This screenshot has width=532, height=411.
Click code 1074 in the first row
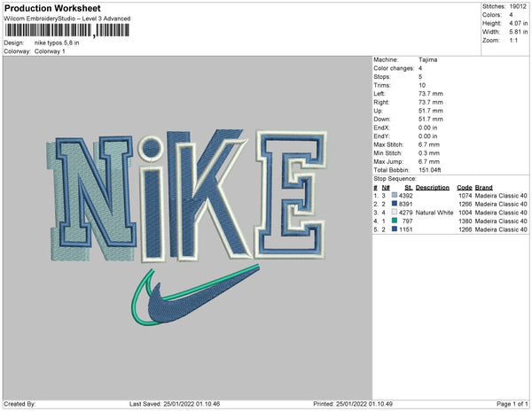coord(465,196)
